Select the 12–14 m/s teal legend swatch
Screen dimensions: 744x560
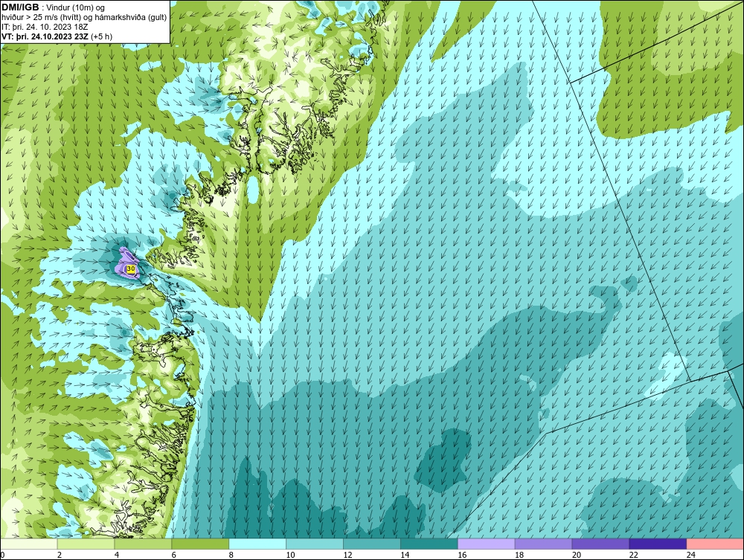coord(372,544)
